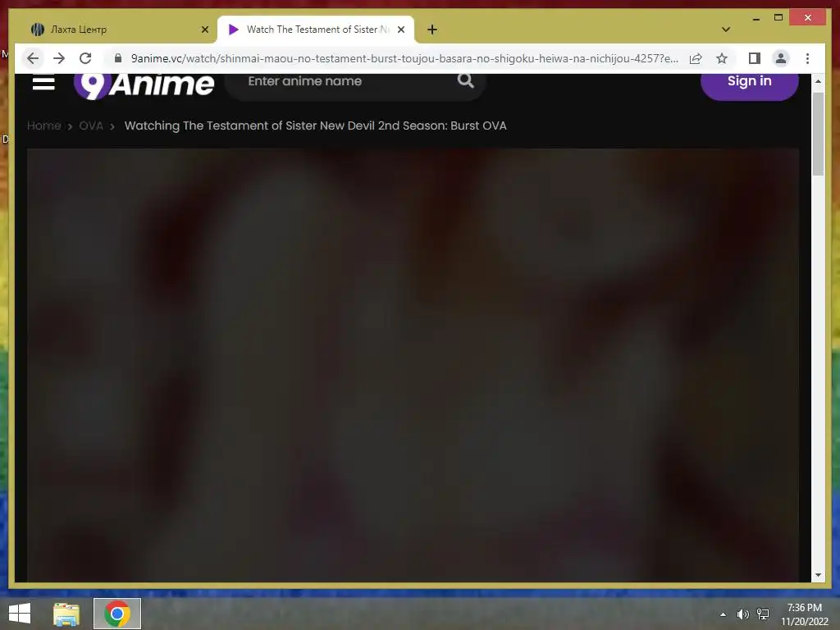Show hidden system tray icons
Screen dimensions: 840x630
coord(724,614)
